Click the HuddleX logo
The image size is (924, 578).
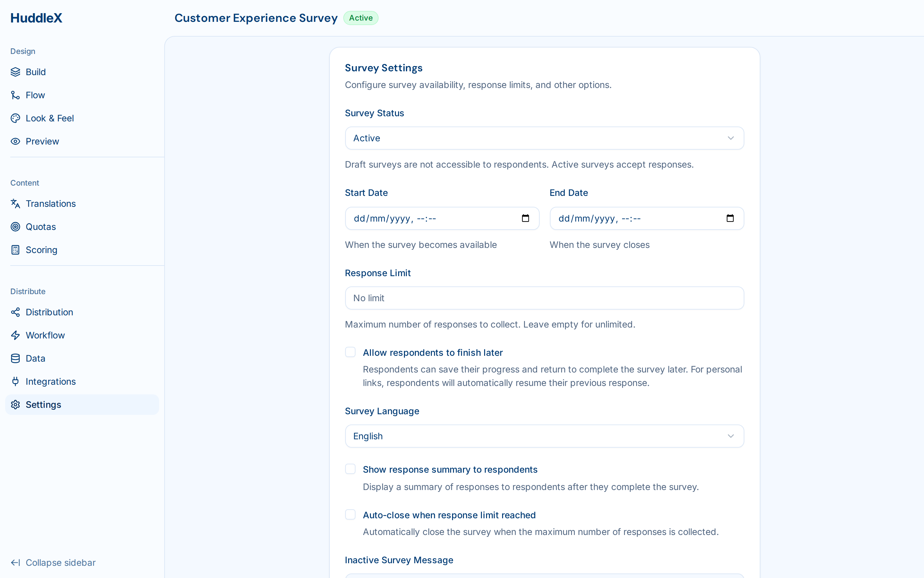[x=36, y=18]
